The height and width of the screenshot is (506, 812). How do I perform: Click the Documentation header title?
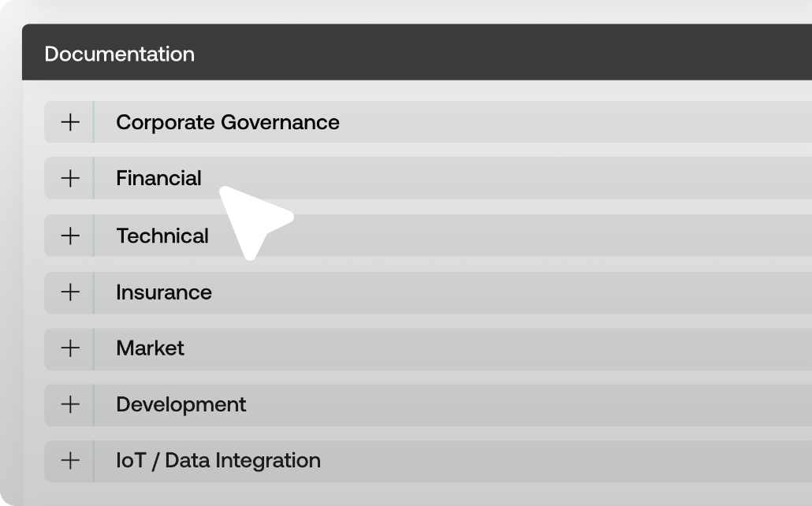click(x=119, y=54)
